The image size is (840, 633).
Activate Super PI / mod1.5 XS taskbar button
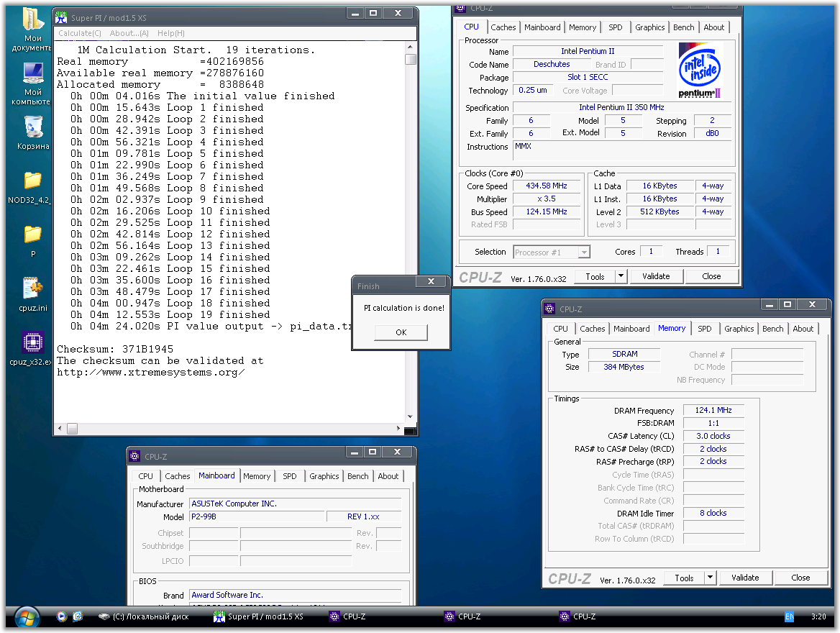259,617
